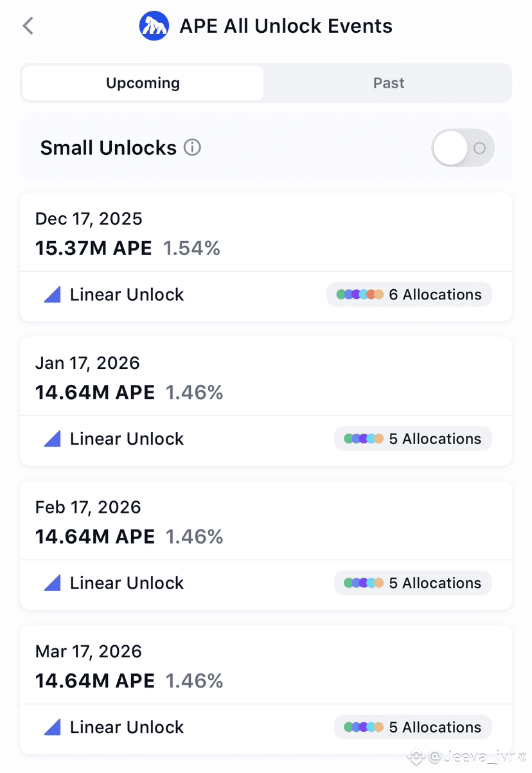532x773 pixels.
Task: Click the APE gorilla logo icon
Action: coord(154,26)
